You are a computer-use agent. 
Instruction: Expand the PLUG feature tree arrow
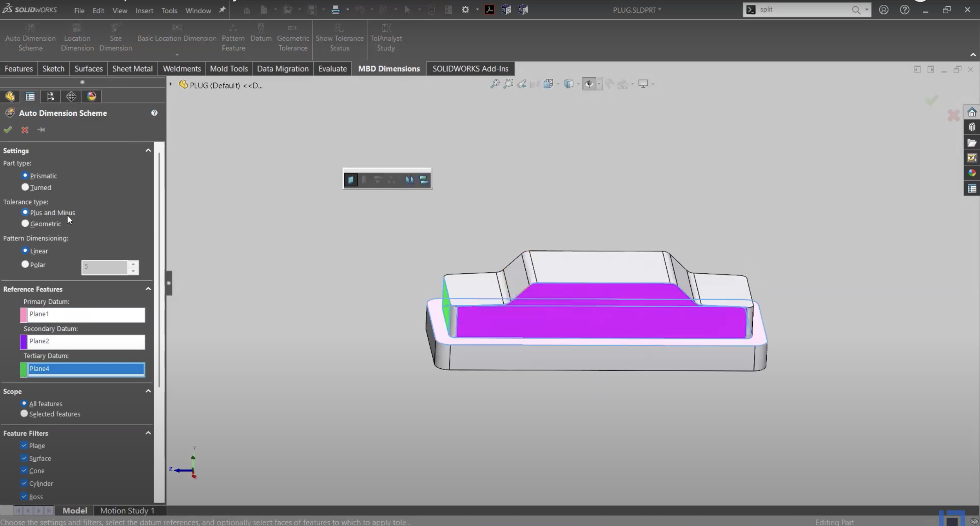click(x=171, y=84)
